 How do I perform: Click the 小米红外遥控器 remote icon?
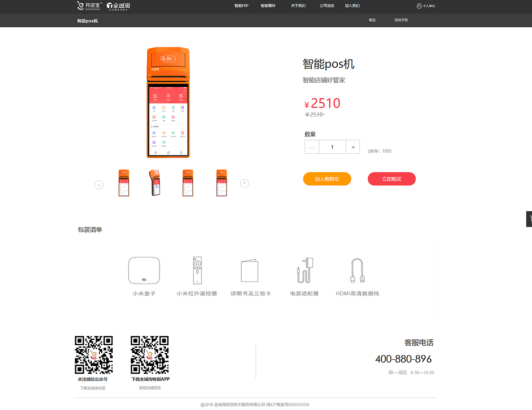pos(197,270)
